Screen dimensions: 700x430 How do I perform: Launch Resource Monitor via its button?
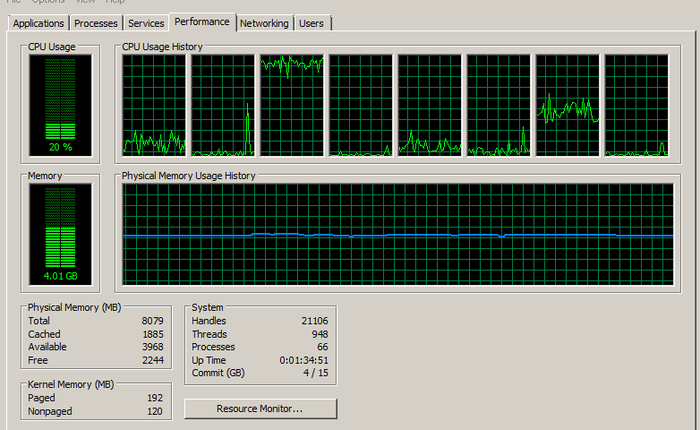[260, 408]
